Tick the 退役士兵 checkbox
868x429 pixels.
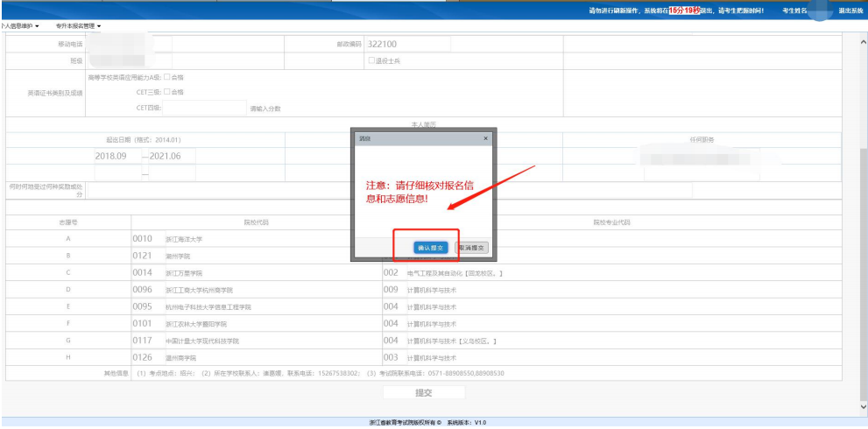pyautogui.click(x=371, y=60)
